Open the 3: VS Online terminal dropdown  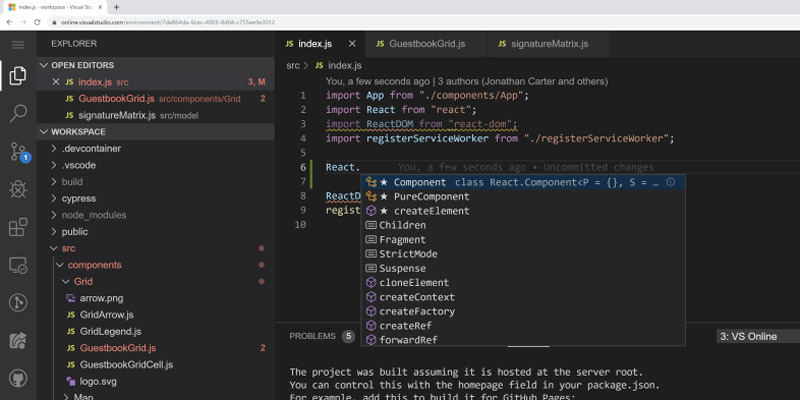[758, 336]
